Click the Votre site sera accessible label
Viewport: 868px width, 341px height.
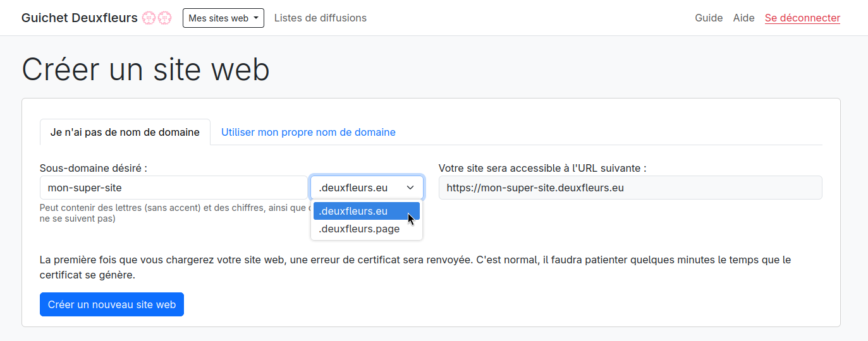coord(542,168)
